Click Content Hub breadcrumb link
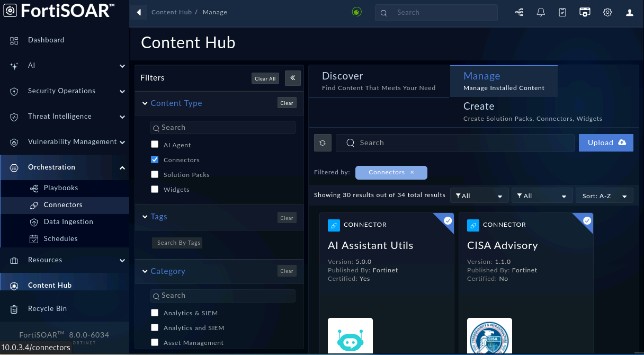644x355 pixels. pos(172,12)
